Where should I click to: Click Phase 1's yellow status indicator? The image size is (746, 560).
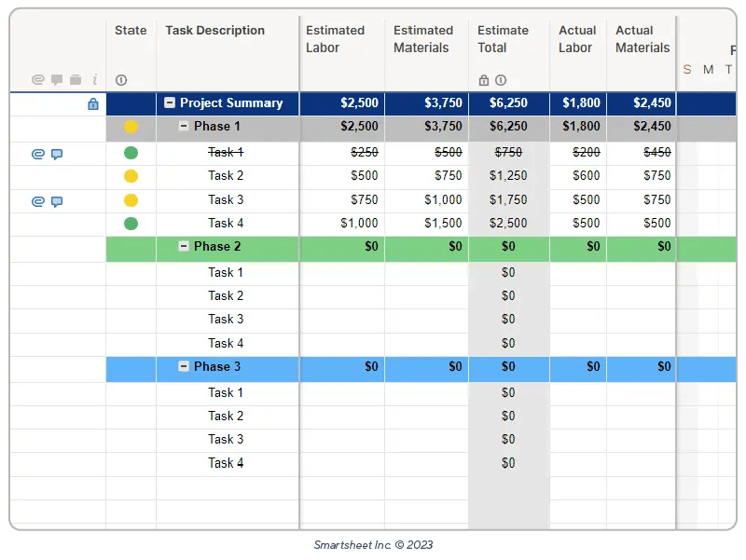coord(131,127)
